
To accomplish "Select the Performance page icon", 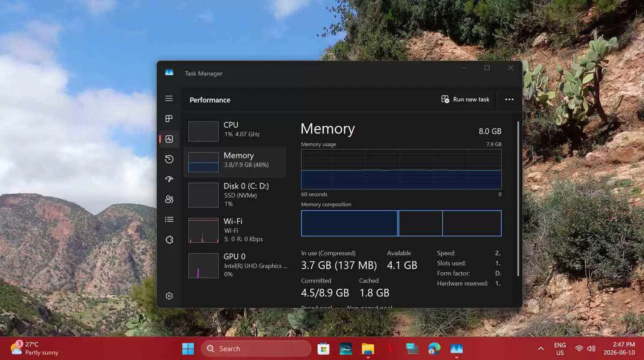I will point(169,139).
